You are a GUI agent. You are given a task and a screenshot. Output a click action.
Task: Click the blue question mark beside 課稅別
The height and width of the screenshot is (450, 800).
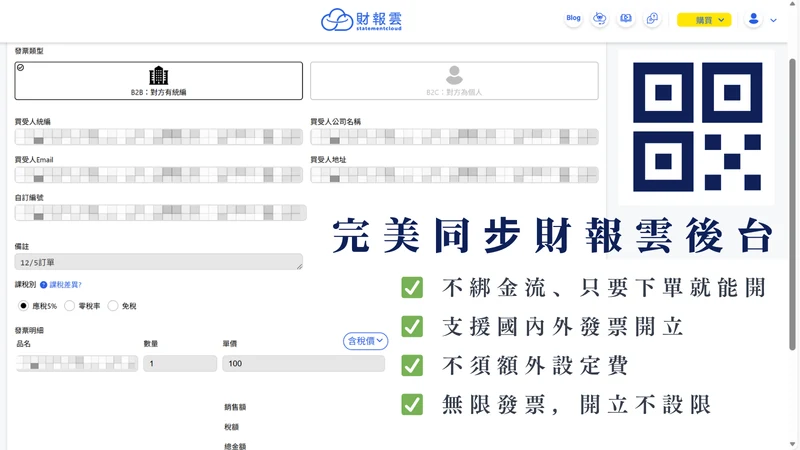(x=43, y=285)
